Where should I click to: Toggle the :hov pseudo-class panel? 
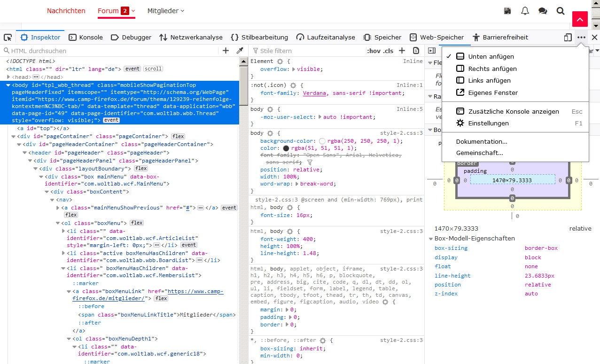pyautogui.click(x=373, y=51)
